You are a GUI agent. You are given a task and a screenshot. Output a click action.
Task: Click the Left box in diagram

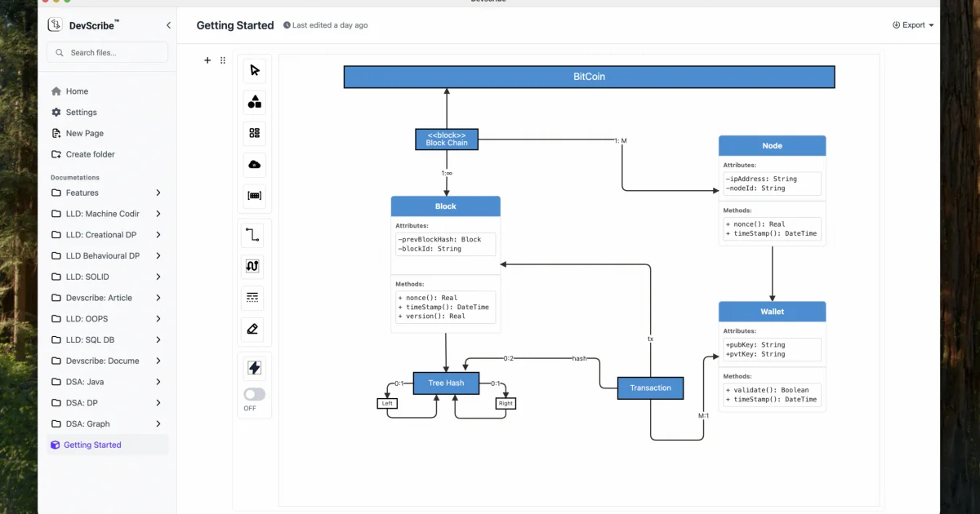[387, 403]
